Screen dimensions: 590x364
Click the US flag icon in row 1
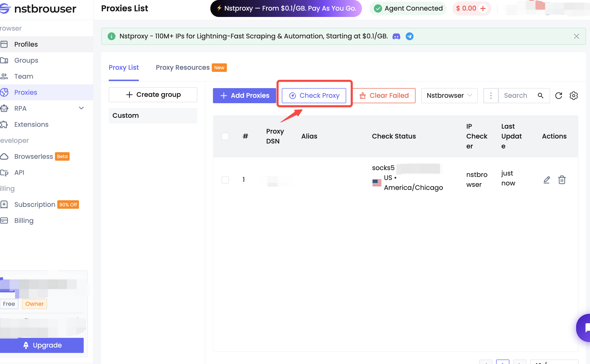pos(377,183)
